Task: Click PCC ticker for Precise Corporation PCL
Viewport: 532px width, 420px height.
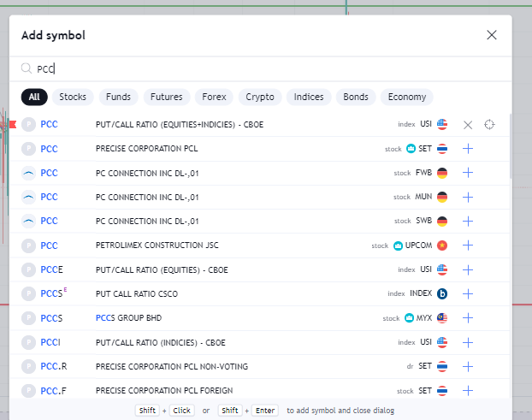Action: pos(50,149)
